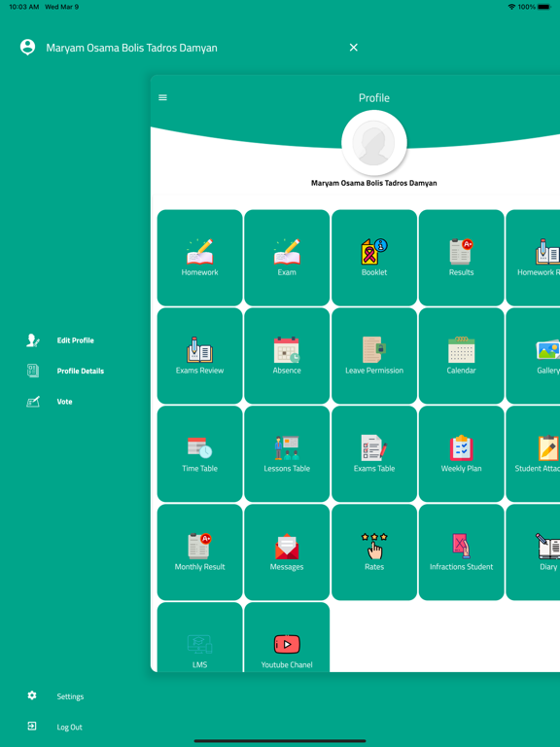The height and width of the screenshot is (747, 560).
Task: Open the Monthly Result tile
Action: pyautogui.click(x=199, y=552)
